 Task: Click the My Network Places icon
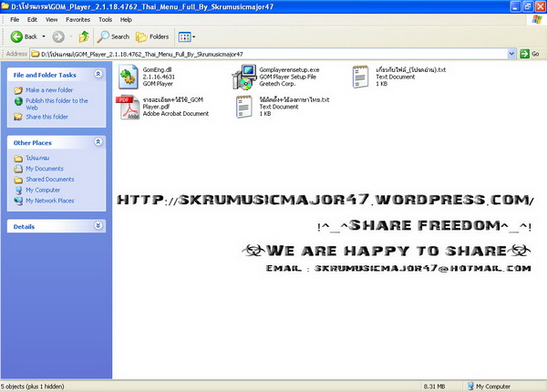18,201
